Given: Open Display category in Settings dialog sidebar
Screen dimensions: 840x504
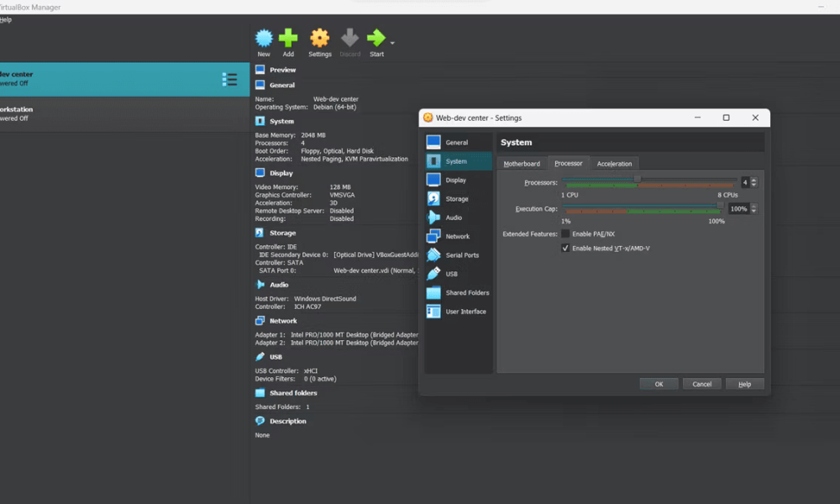Looking at the screenshot, I should coord(459,180).
